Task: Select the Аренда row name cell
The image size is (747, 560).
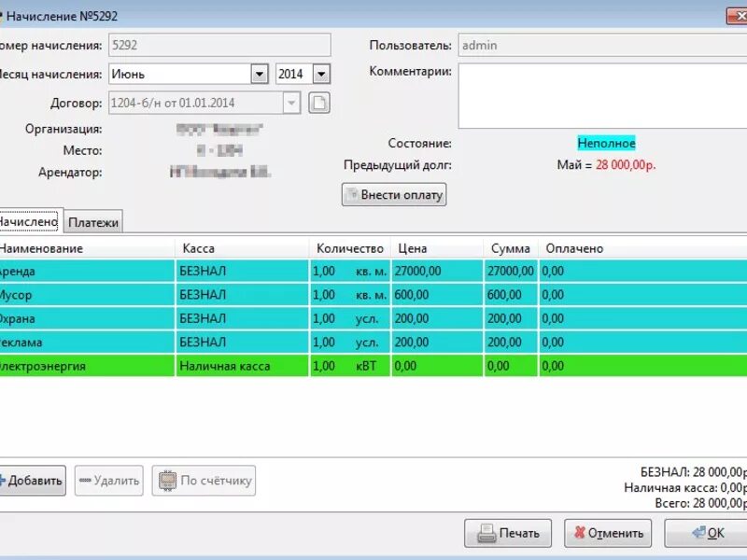Action: (x=87, y=271)
